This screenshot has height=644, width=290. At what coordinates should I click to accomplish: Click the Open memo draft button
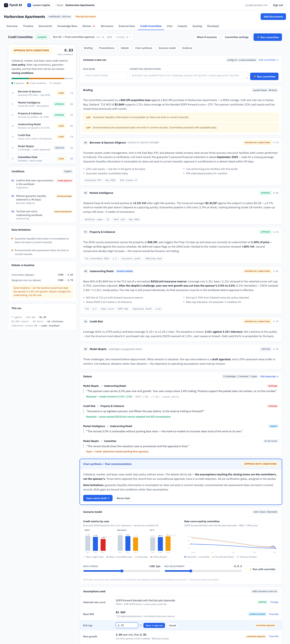(98, 498)
